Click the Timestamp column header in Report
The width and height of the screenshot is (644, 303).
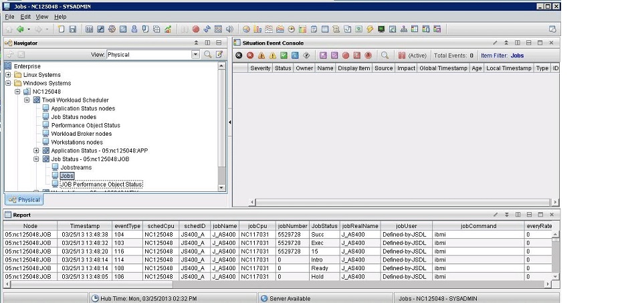point(85,226)
